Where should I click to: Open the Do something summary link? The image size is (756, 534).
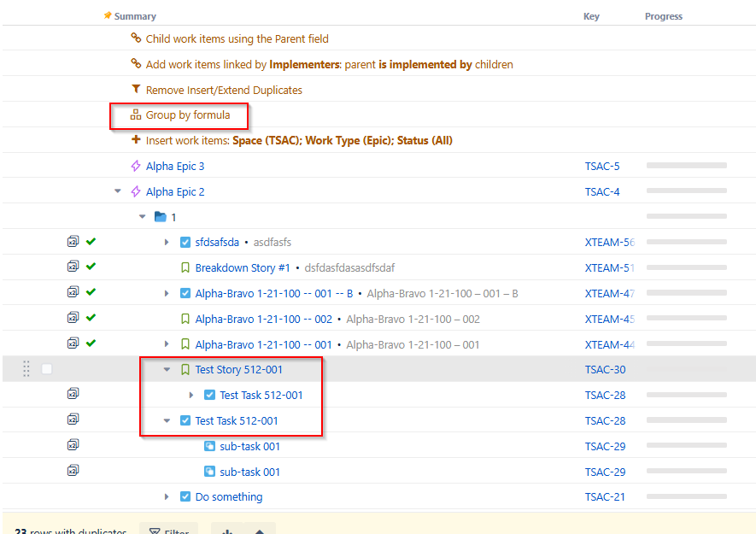[229, 496]
